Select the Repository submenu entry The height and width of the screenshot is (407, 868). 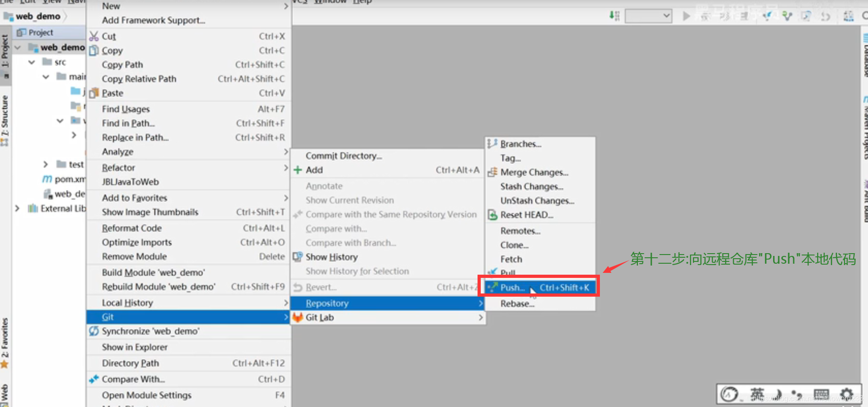pyautogui.click(x=388, y=303)
